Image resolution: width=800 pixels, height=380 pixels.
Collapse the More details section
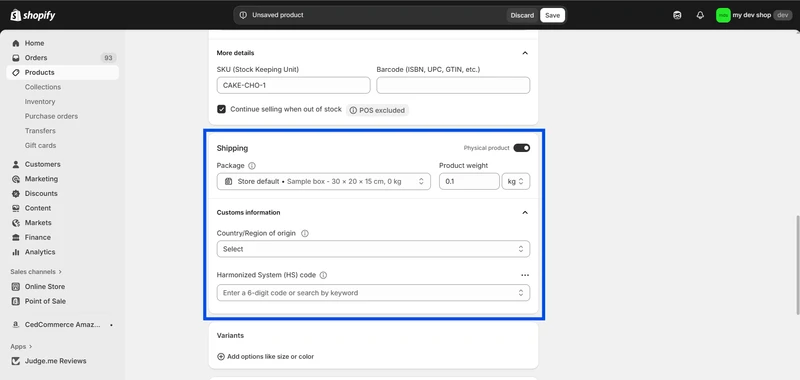525,53
